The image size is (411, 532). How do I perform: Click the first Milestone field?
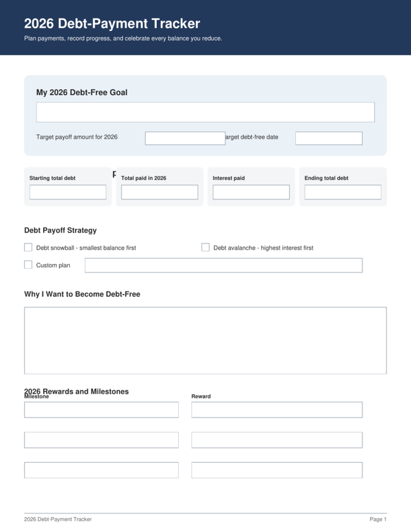tap(101, 410)
